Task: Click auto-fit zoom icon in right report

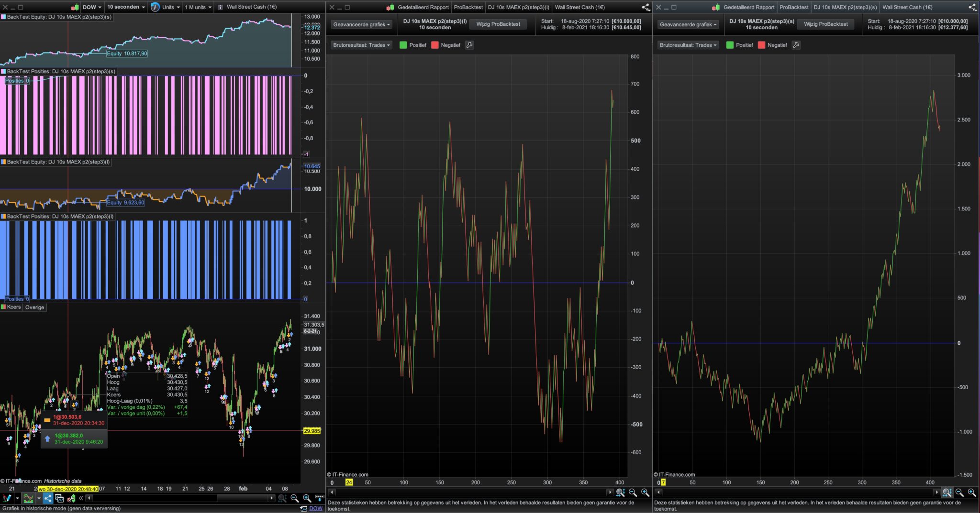Action: pyautogui.click(x=947, y=492)
